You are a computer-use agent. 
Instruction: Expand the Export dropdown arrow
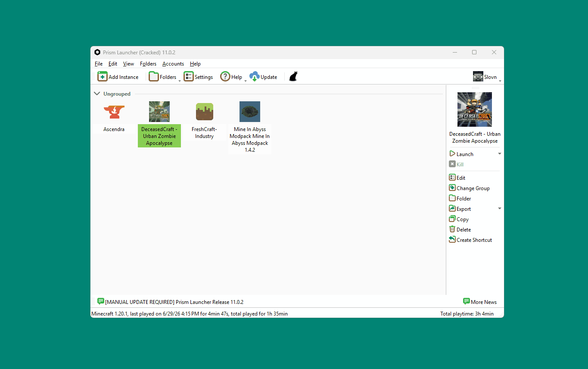[500, 209]
